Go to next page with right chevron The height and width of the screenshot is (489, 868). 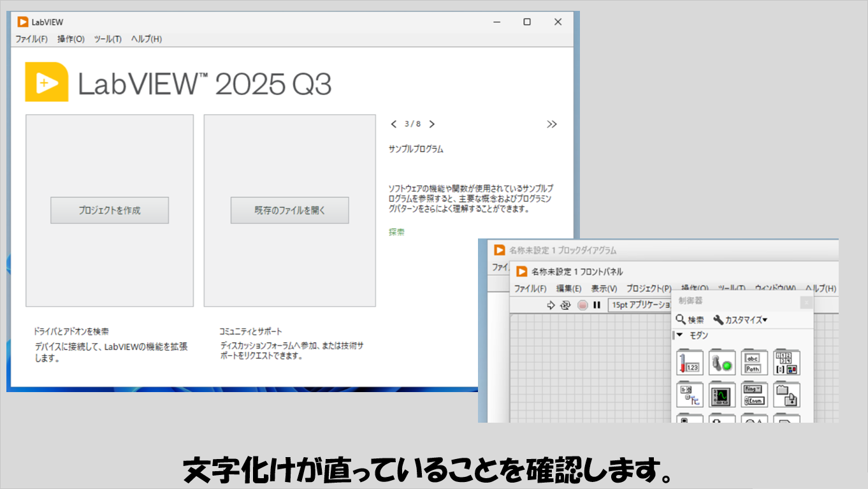pos(432,124)
